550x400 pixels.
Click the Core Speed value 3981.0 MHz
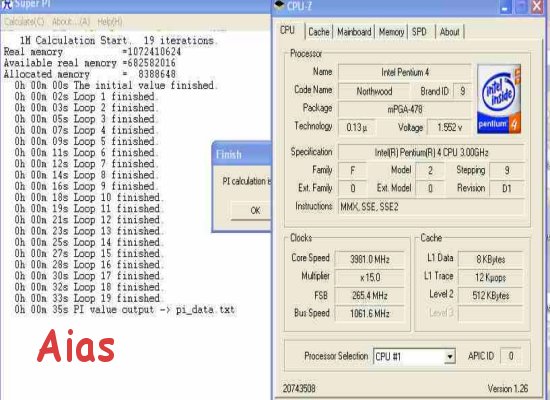[x=370, y=259]
